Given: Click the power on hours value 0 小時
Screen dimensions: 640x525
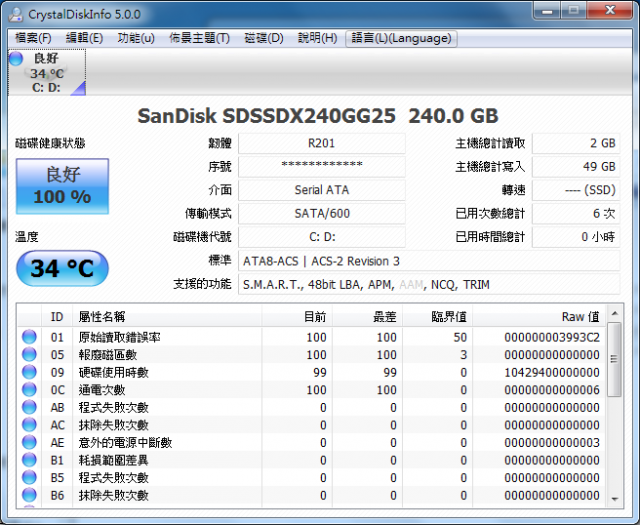Looking at the screenshot, I should [576, 237].
